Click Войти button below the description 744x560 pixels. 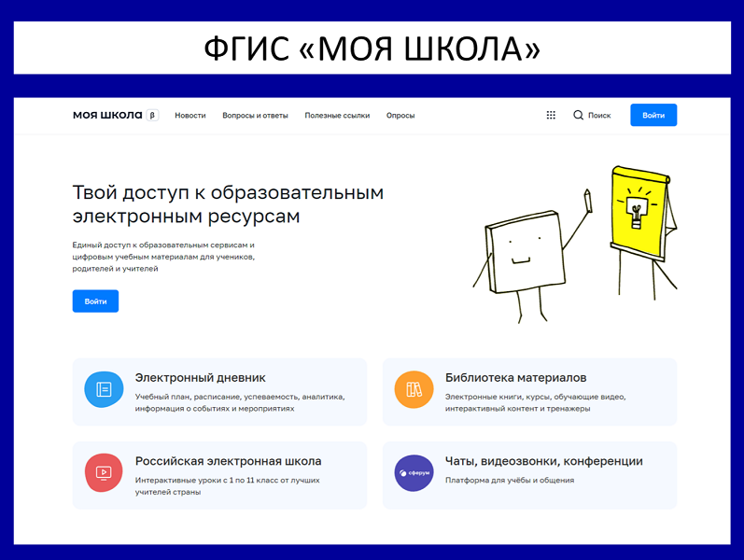(95, 301)
